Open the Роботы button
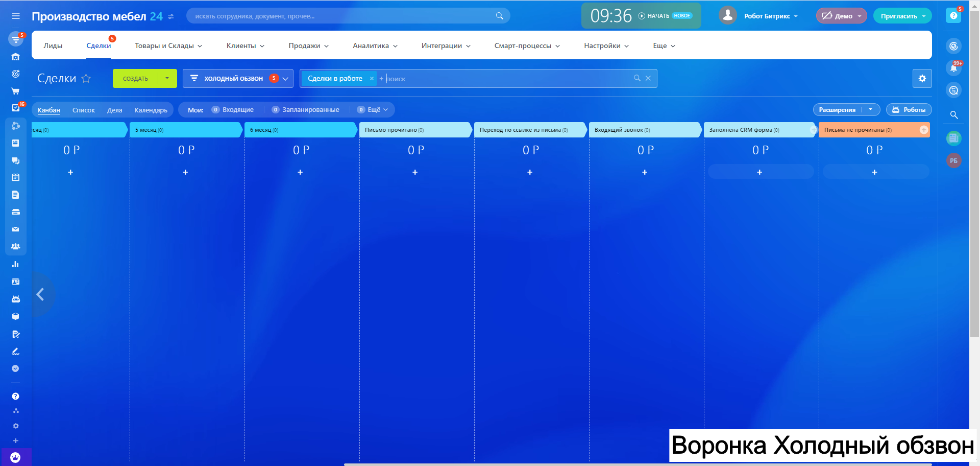This screenshot has width=980, height=466. pos(909,110)
